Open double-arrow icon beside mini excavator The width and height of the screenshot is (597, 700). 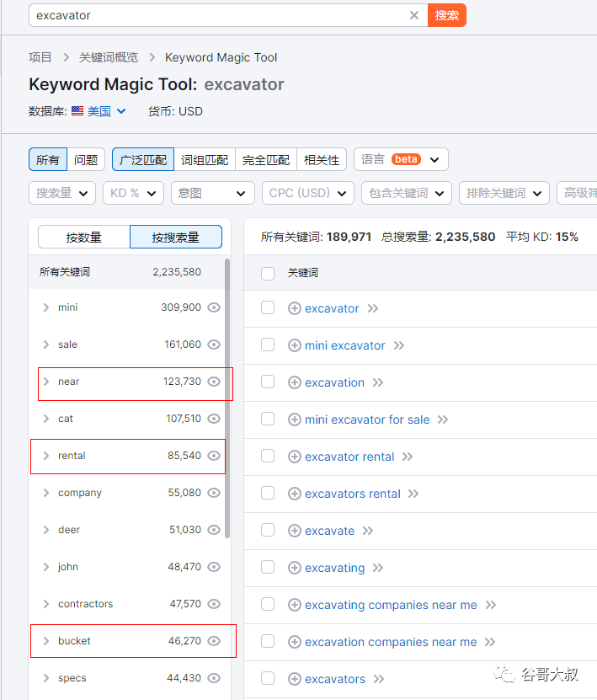(x=399, y=345)
